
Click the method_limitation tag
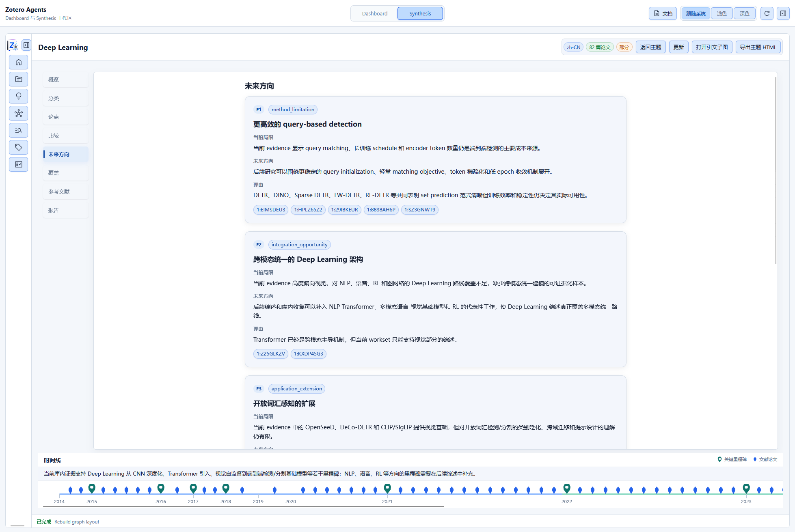click(x=293, y=110)
